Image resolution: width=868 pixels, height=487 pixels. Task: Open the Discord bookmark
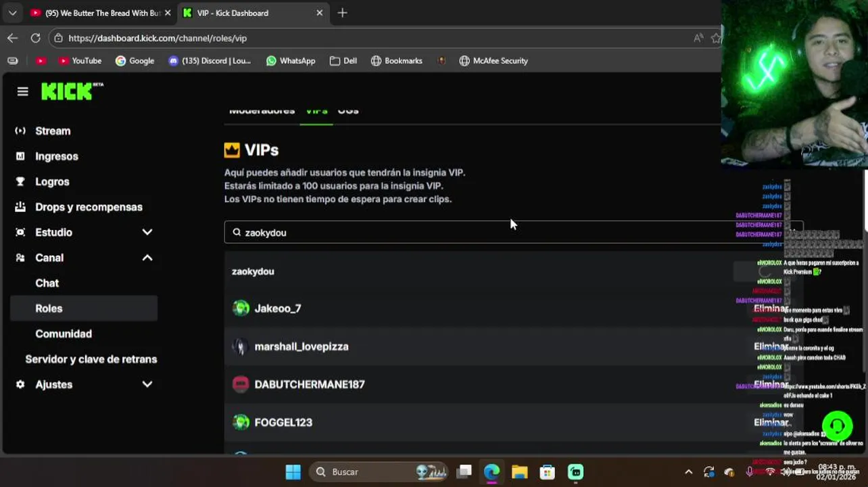(x=210, y=61)
